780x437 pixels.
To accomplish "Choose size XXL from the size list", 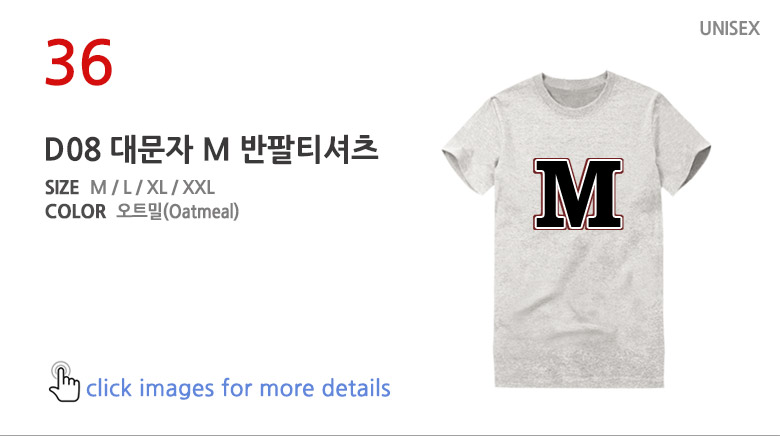I will click(199, 187).
